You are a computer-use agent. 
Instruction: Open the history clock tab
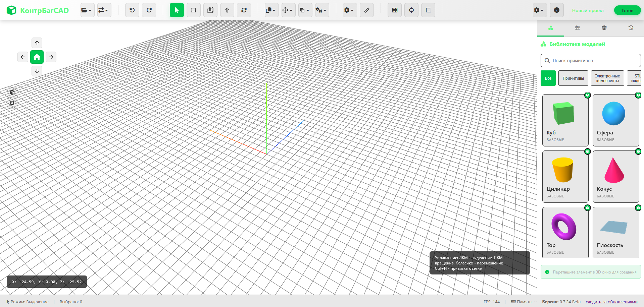631,28
